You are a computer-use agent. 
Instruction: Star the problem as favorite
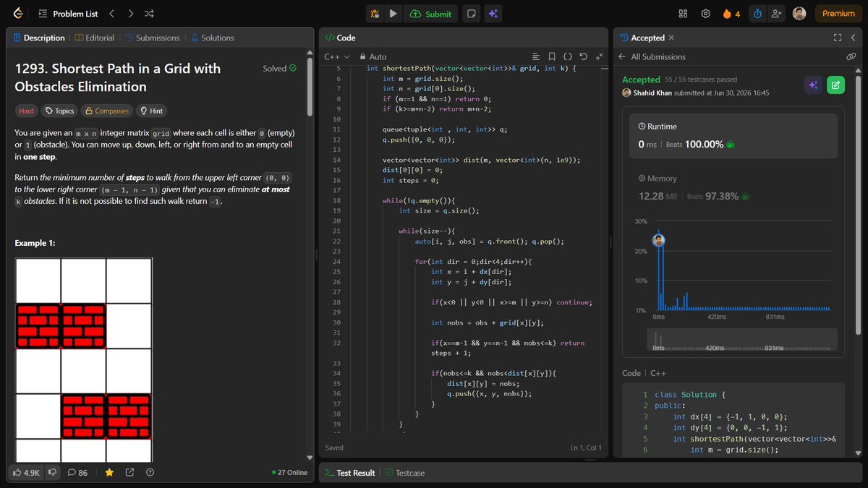109,472
